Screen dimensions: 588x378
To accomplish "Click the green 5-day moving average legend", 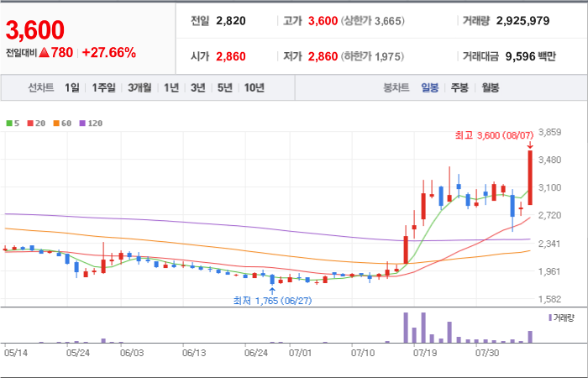I will pyautogui.click(x=13, y=123).
